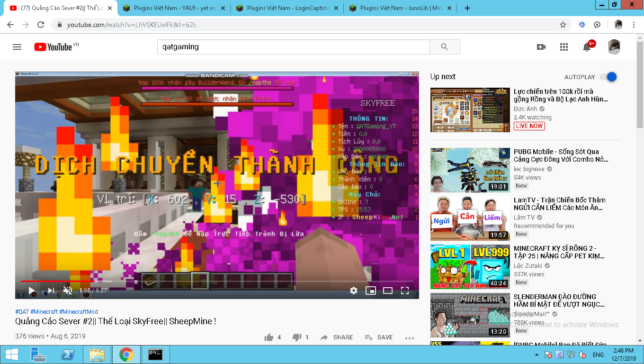The image size is (644, 364).
Task: Bookmark this page with the star
Action: point(563,25)
